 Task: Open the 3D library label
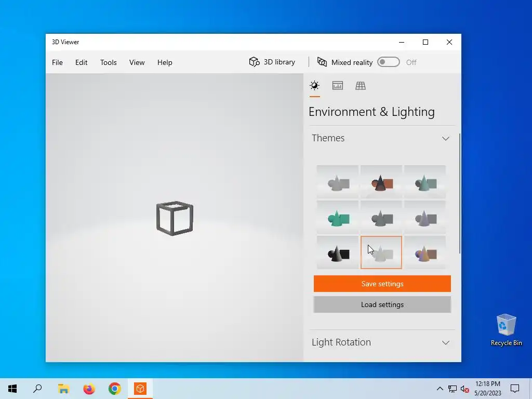point(280,62)
